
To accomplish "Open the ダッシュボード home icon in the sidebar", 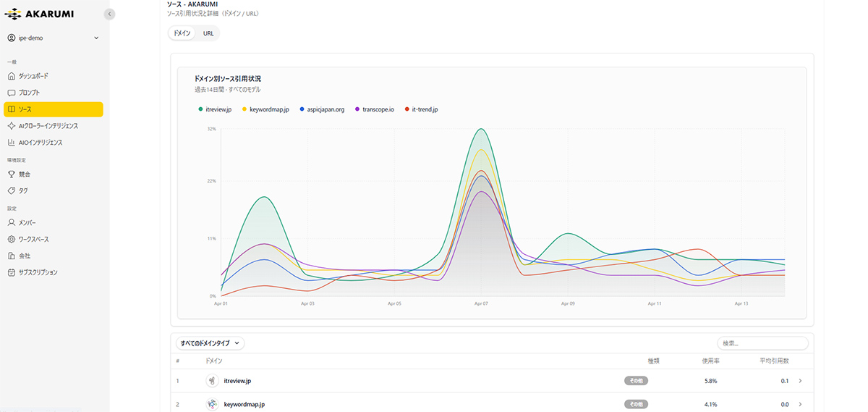I will (11, 76).
